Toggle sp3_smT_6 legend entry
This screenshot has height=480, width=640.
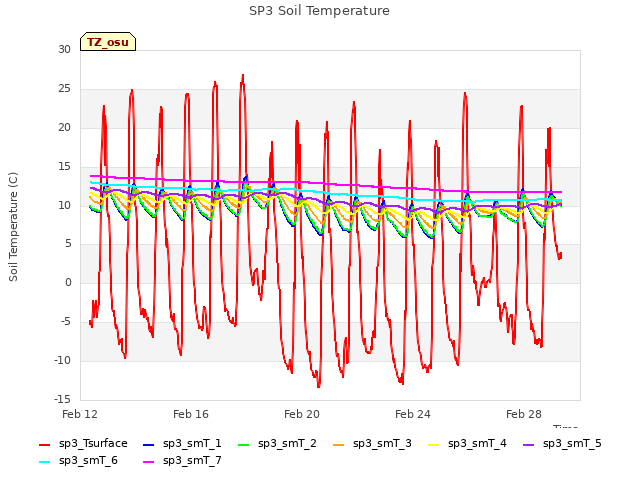[78, 461]
